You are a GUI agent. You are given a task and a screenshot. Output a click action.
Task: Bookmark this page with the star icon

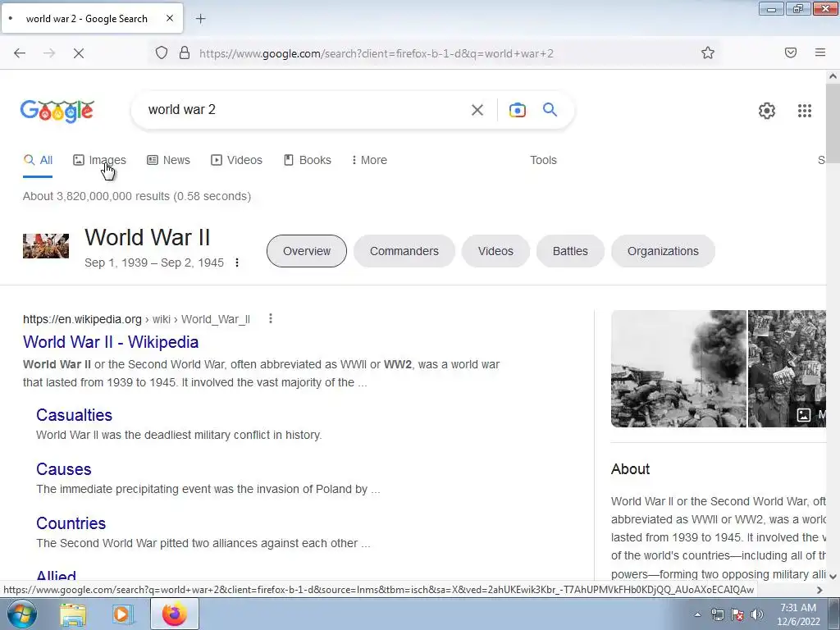708,52
